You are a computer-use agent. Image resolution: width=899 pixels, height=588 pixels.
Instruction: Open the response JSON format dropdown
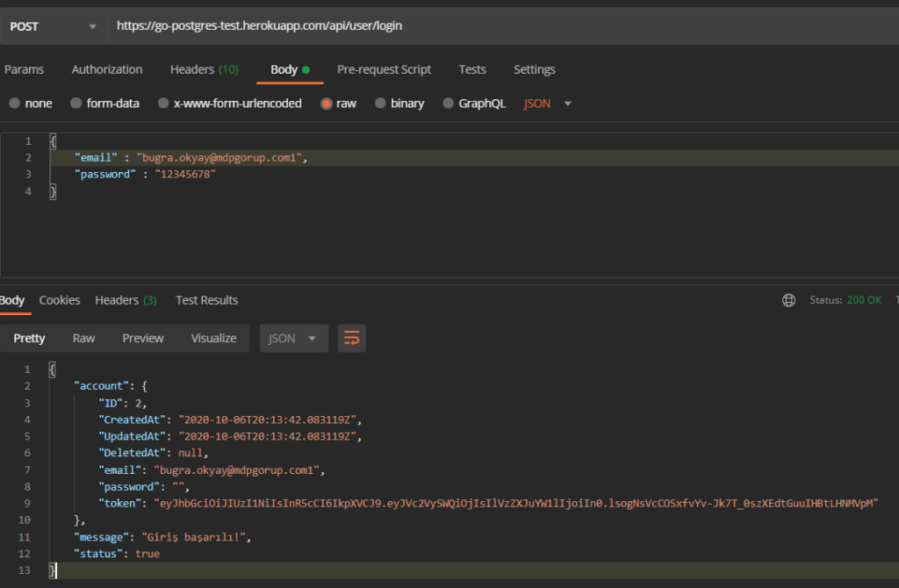[x=293, y=338]
